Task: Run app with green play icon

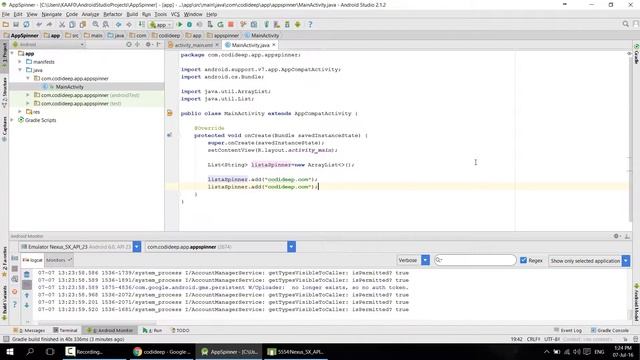Action: tap(180, 24)
